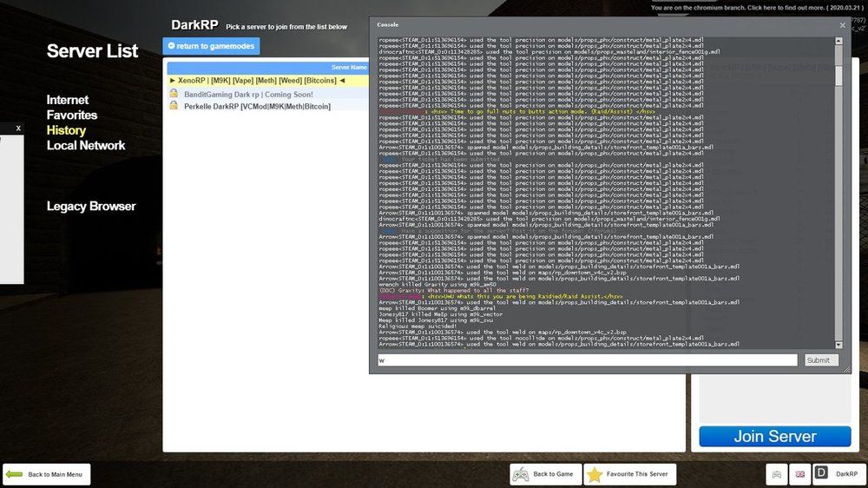Click the gamepad icon in bottom-right corner

[x=777, y=474]
